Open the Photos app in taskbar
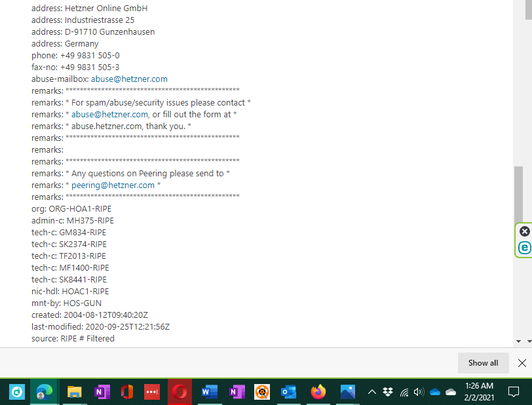The height and width of the screenshot is (405, 532). click(x=348, y=392)
